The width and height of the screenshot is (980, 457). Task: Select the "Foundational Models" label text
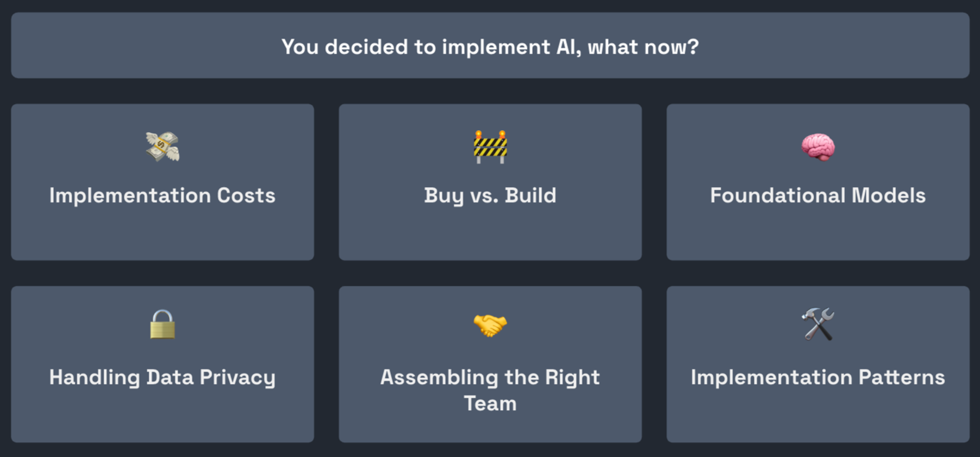tap(818, 195)
